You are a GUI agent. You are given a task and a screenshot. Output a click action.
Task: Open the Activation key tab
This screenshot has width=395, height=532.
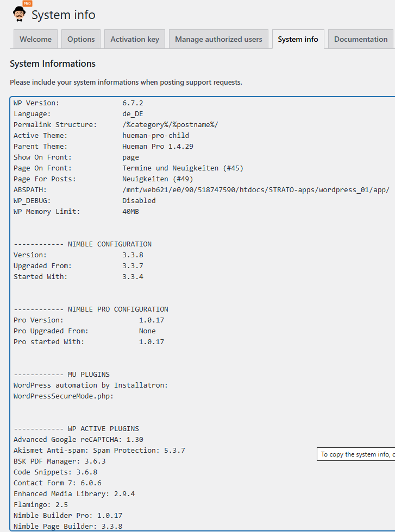[135, 39]
